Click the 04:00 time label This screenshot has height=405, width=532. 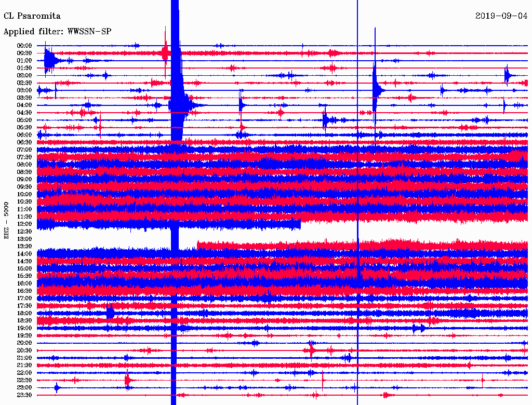24,105
